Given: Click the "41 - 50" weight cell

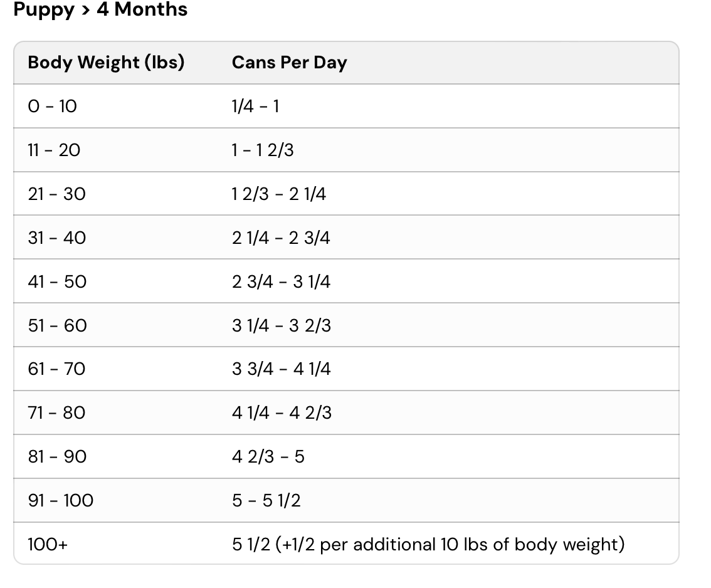Looking at the screenshot, I should coord(57,282).
